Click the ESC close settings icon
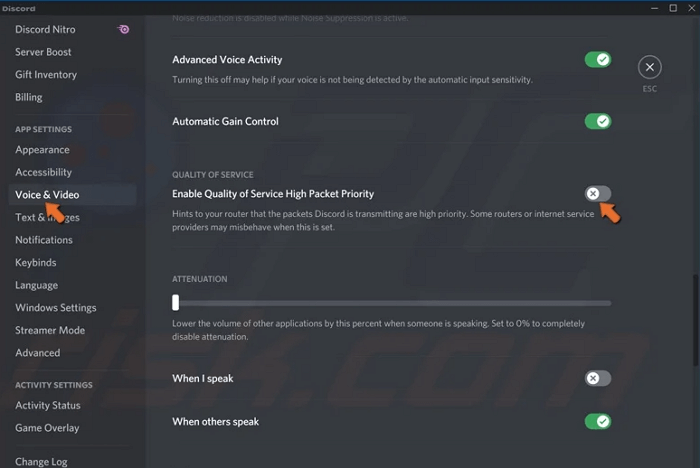 tap(650, 67)
